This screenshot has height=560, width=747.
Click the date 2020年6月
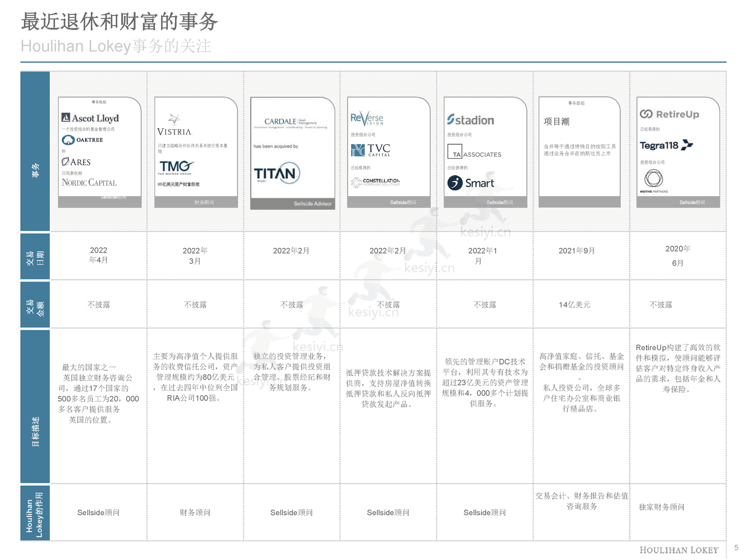[677, 256]
